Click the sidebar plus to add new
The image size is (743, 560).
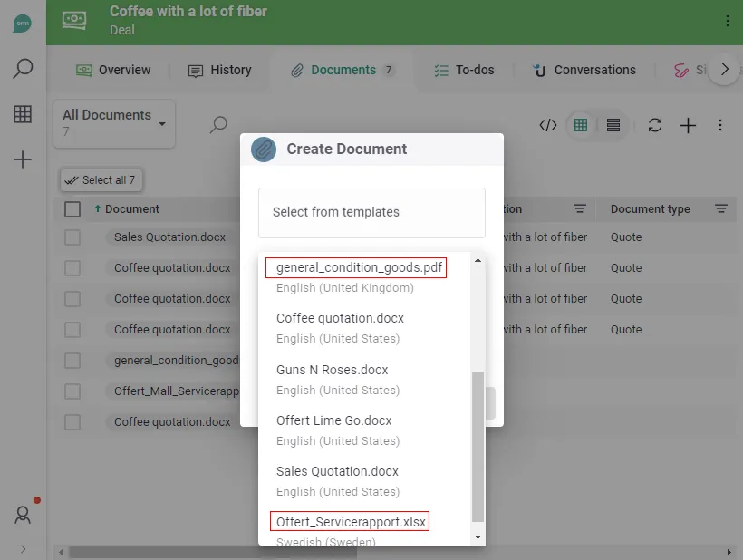pyautogui.click(x=23, y=159)
